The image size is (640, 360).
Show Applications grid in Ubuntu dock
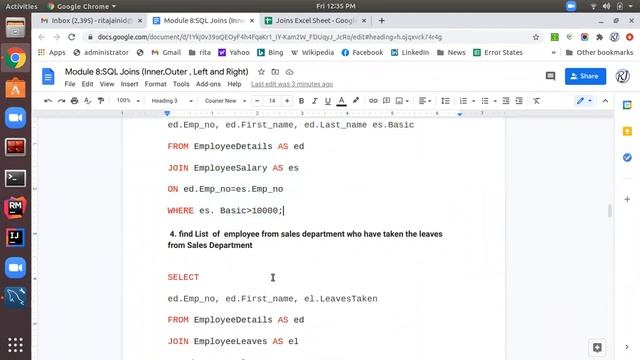[x=16, y=345]
